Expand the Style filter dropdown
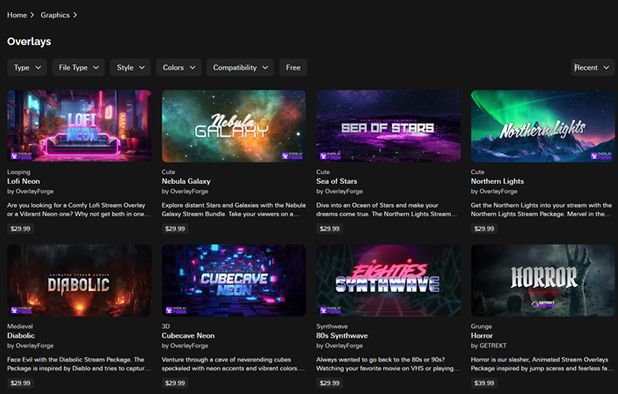The image size is (618, 394). point(130,67)
